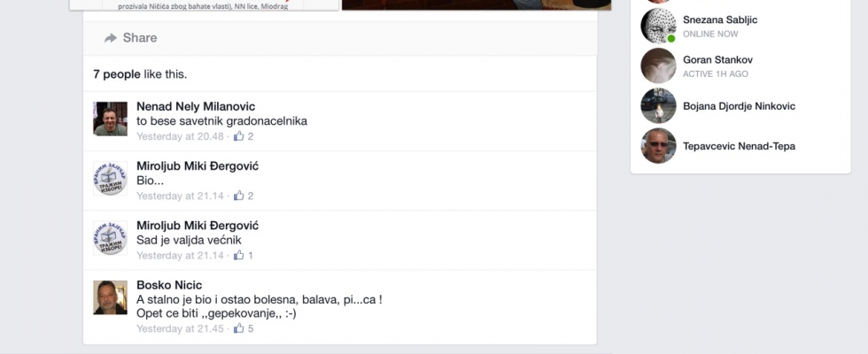The image size is (868, 354).
Task: Click Miroljub's badge avatar on "Bio..." comment
Action: point(110,178)
